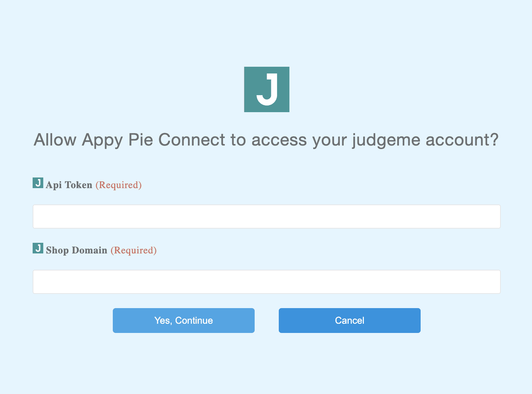Click the Shop Domain label text
The width and height of the screenshot is (532, 394).
point(77,250)
